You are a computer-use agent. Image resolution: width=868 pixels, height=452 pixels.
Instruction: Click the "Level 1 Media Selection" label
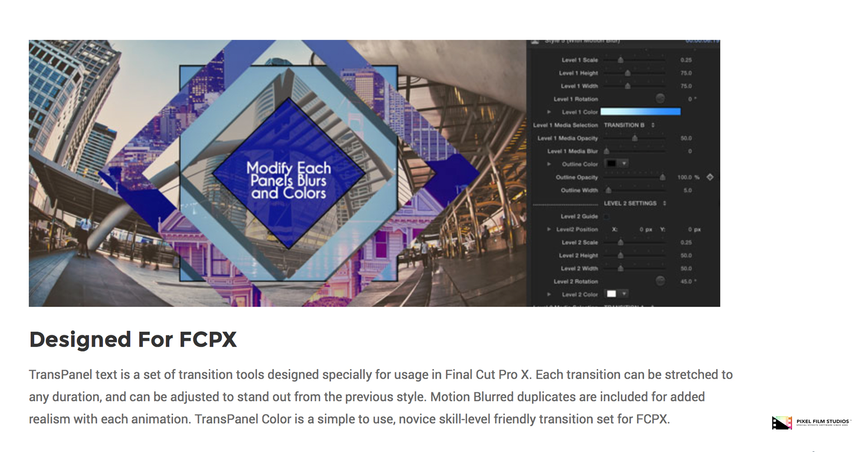(x=565, y=125)
